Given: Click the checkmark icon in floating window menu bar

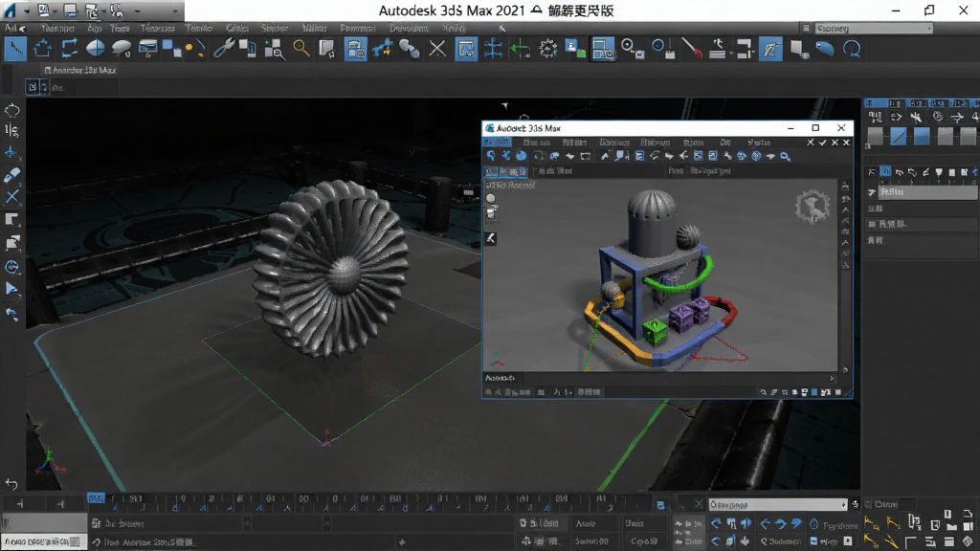Looking at the screenshot, I should (x=822, y=143).
